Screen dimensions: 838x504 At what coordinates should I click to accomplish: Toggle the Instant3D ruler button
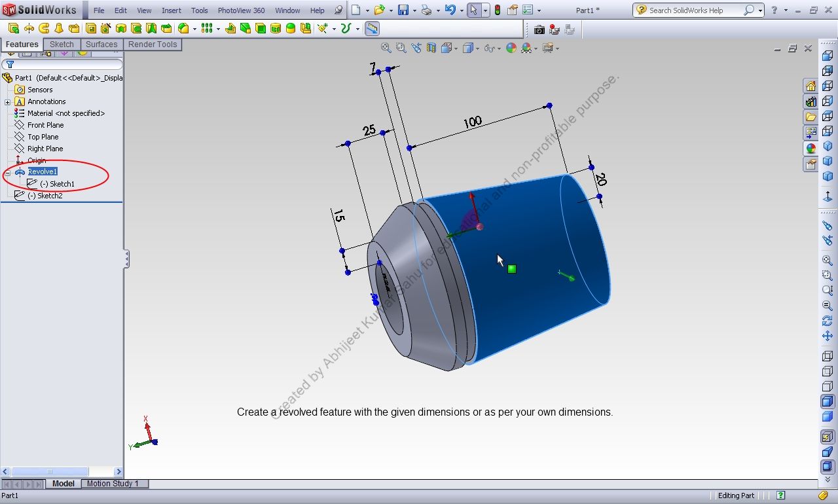pyautogui.click(x=372, y=28)
